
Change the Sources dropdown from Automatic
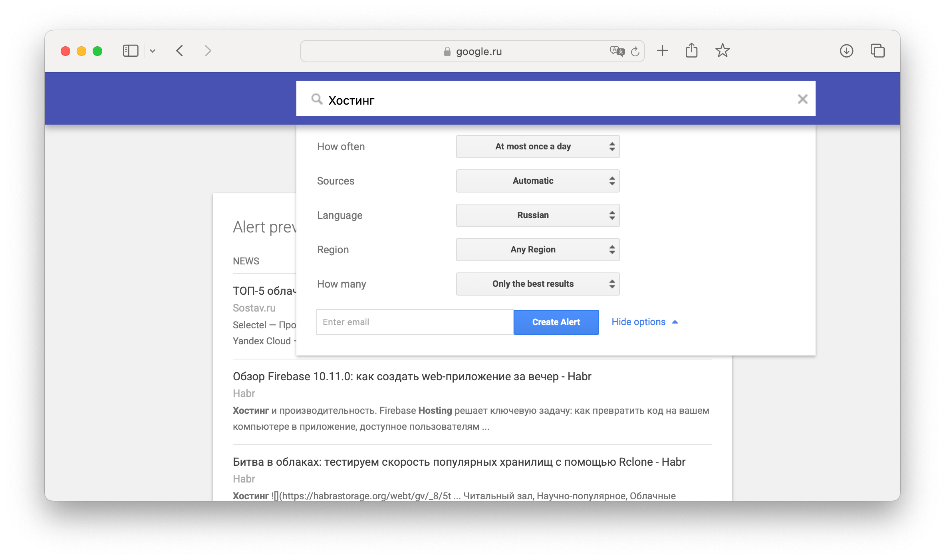pyautogui.click(x=537, y=181)
